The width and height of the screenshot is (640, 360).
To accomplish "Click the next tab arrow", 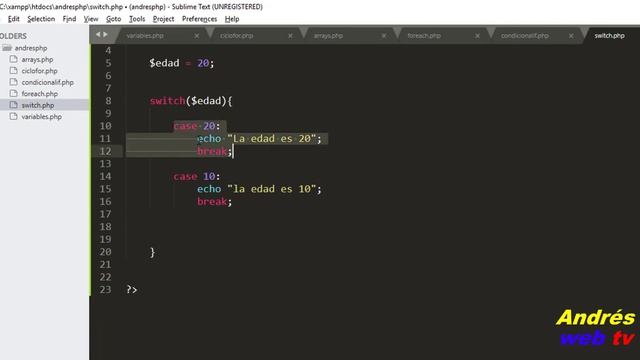I will (105, 35).
